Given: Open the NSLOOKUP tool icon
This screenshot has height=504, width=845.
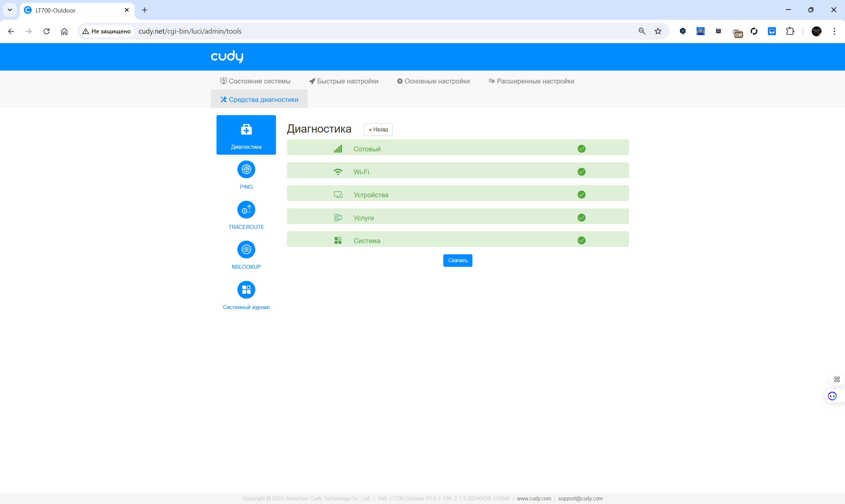Looking at the screenshot, I should (246, 250).
